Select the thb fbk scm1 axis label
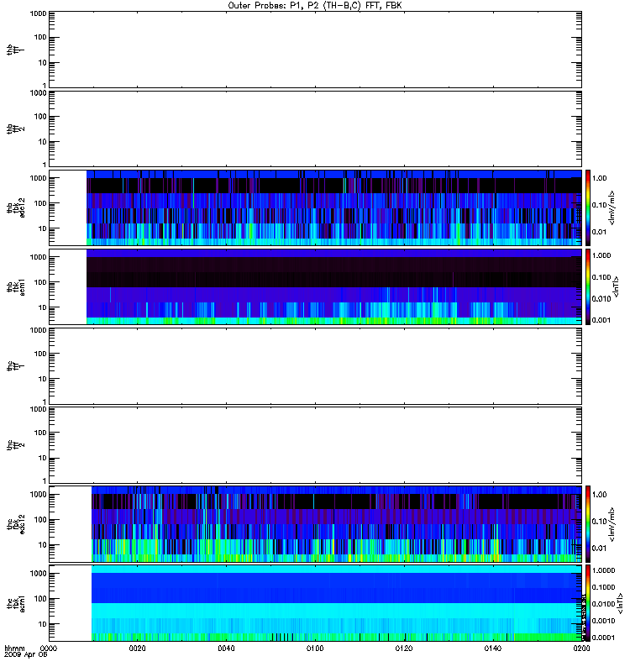This screenshot has height=672, width=630. tap(15, 287)
